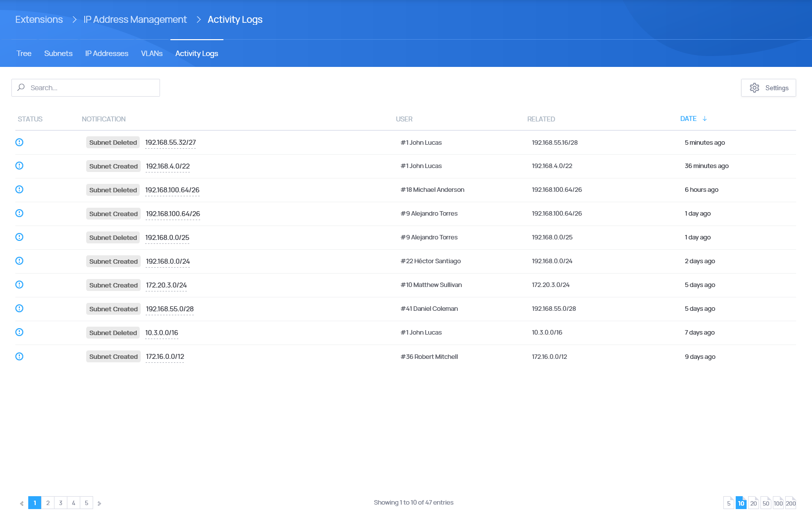Viewport: 812px width, 517px height.
Task: Go to next page arrow
Action: (99, 503)
